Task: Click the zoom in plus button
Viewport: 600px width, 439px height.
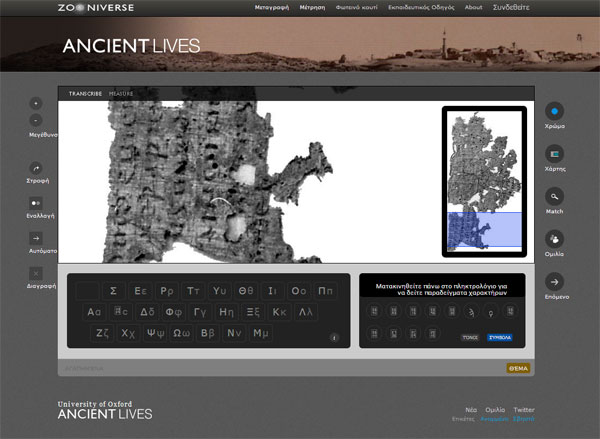Action: [36, 103]
